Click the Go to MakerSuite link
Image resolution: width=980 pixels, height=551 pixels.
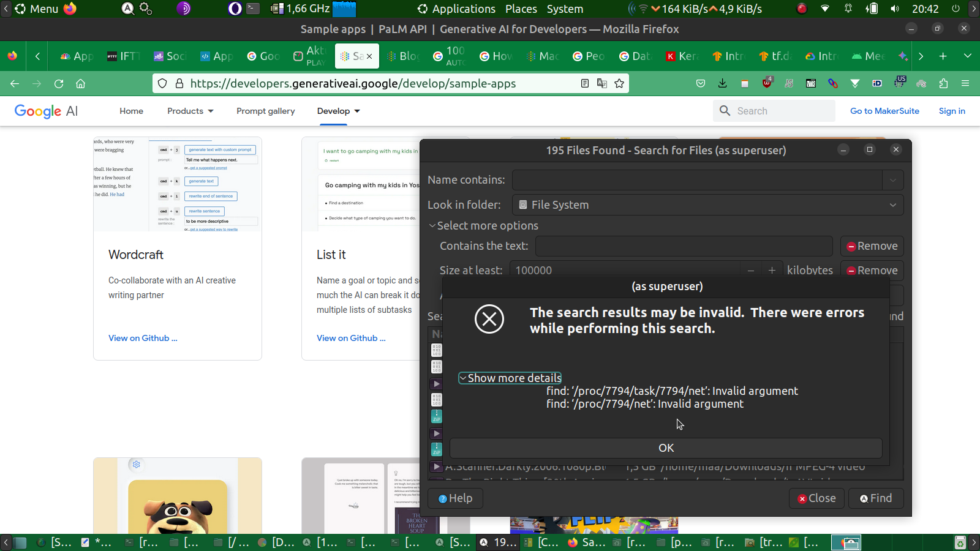tap(884, 111)
